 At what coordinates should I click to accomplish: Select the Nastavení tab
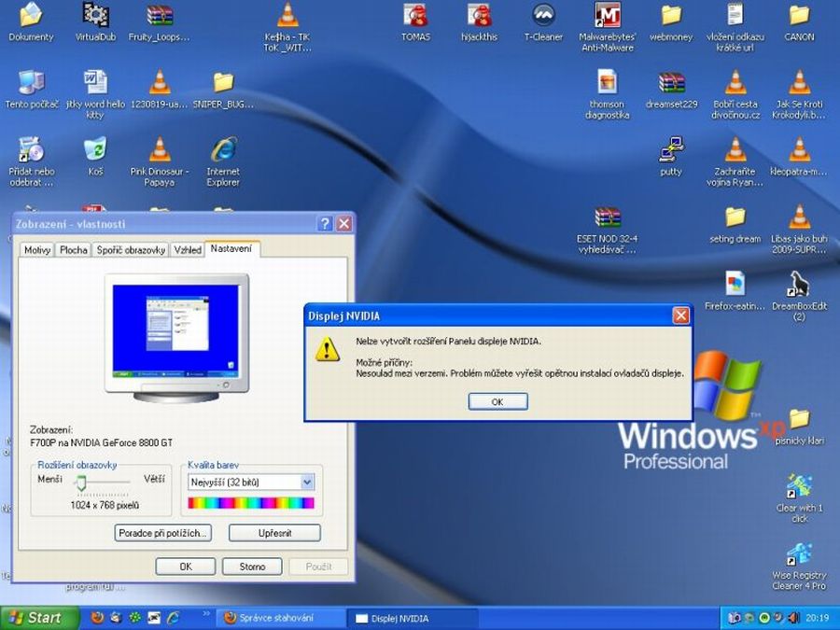(x=231, y=248)
